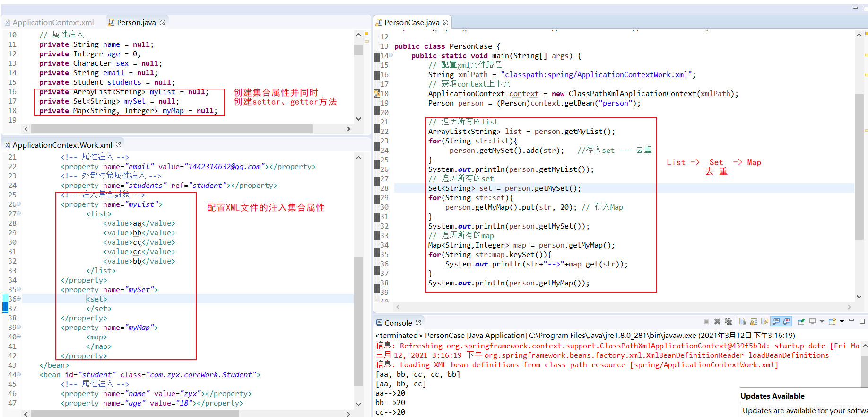
Task: Click the Open Console icon
Action: click(x=832, y=321)
